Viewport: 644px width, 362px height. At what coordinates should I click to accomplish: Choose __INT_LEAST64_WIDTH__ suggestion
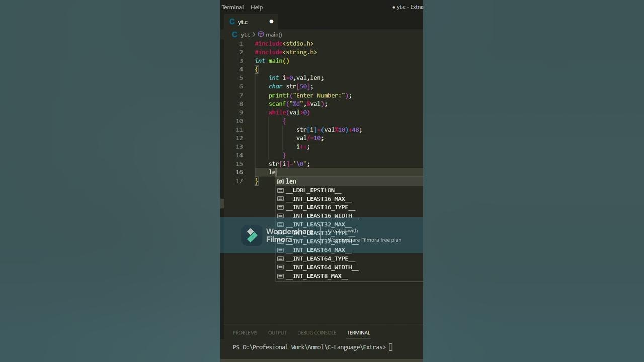[x=349, y=267]
